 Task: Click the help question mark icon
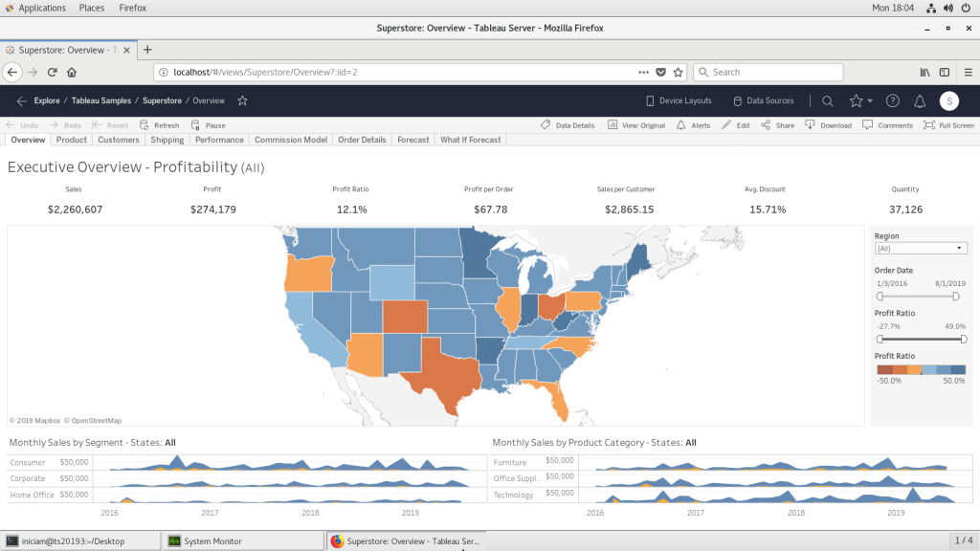(893, 100)
